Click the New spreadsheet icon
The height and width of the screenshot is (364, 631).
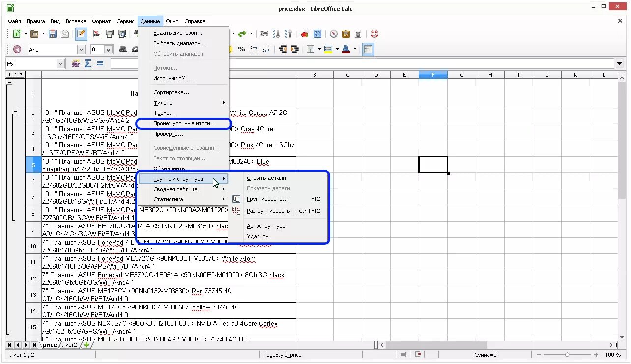17,34
